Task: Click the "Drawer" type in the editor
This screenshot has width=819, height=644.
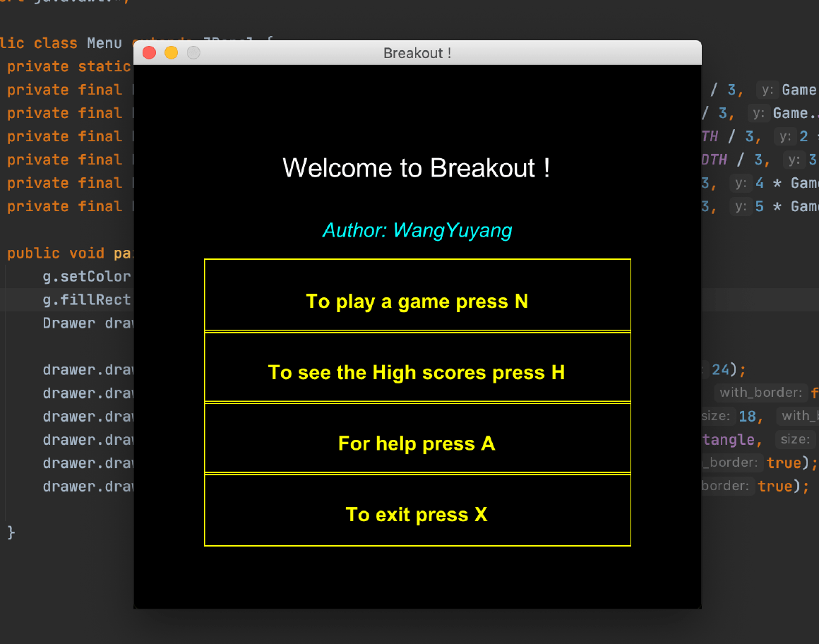Action: pyautogui.click(x=68, y=323)
